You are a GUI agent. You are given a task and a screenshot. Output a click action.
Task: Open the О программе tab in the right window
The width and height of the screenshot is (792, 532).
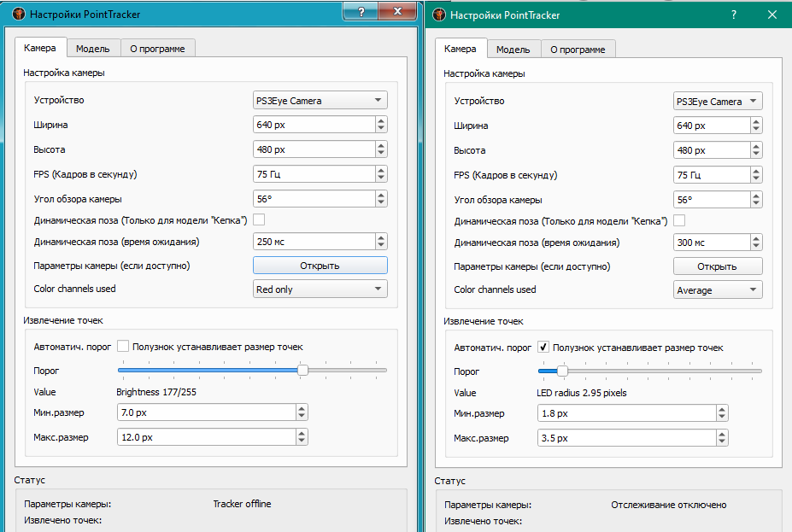pos(578,50)
